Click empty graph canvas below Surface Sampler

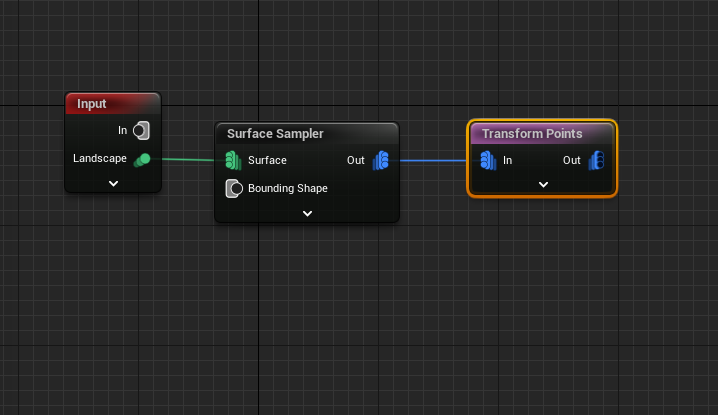(x=310, y=300)
